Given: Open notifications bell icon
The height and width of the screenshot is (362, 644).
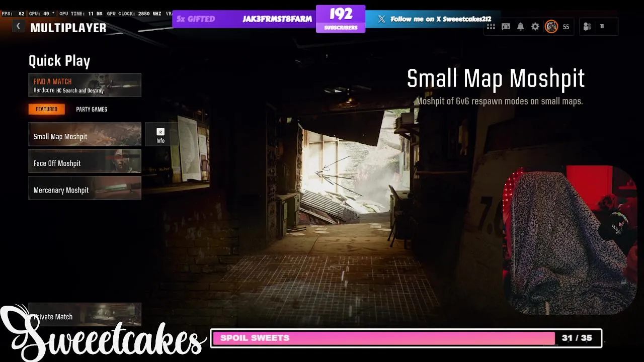Looking at the screenshot, I should (x=521, y=27).
